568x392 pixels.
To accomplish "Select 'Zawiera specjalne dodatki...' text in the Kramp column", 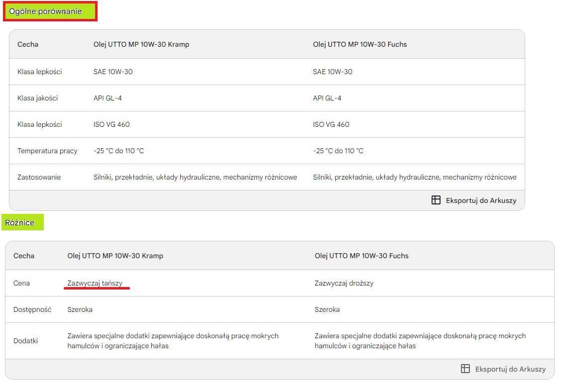I will pos(173,341).
